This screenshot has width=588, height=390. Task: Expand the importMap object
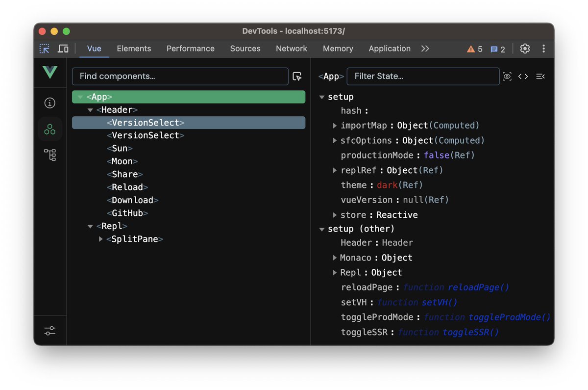pyautogui.click(x=335, y=126)
